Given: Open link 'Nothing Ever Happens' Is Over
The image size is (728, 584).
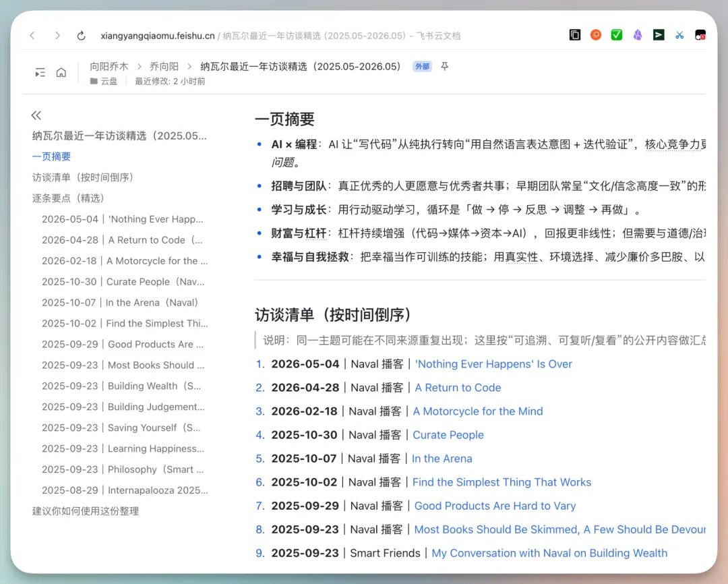Looking at the screenshot, I should point(493,364).
